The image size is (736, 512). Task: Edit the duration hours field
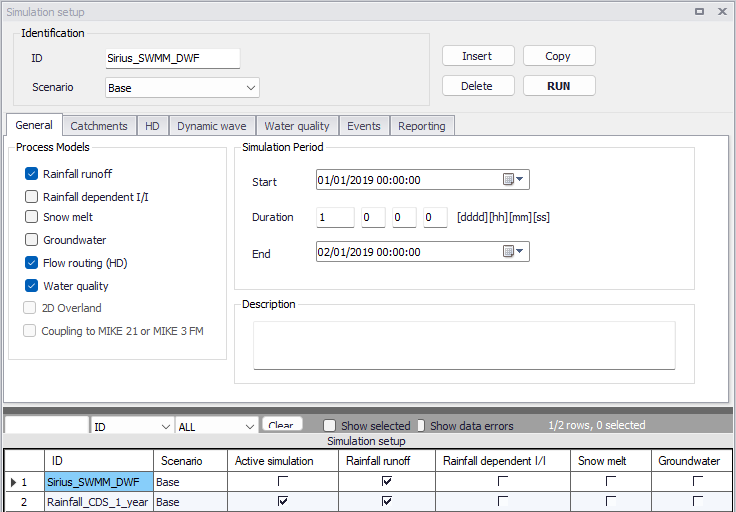[373, 217]
